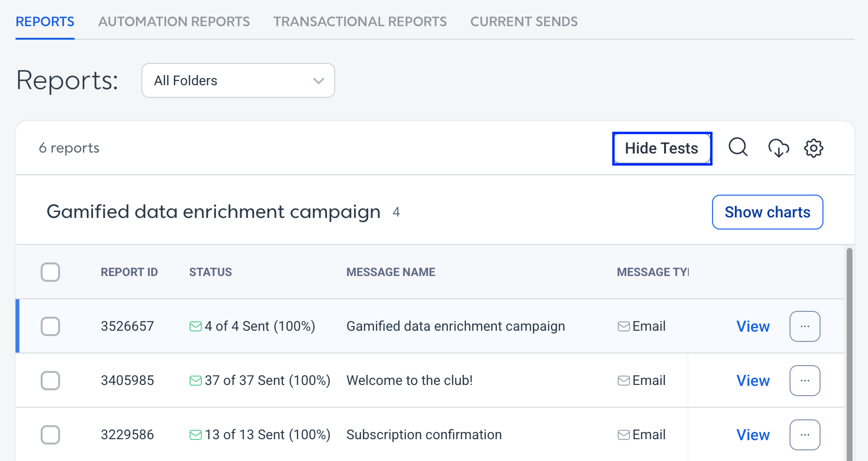Viewport: 868px width, 461px height.
Task: Click the '6 reports' count text
Action: (x=69, y=148)
